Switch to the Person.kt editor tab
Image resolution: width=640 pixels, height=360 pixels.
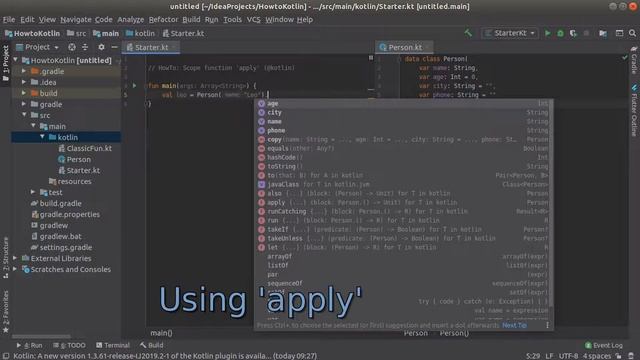click(x=404, y=47)
